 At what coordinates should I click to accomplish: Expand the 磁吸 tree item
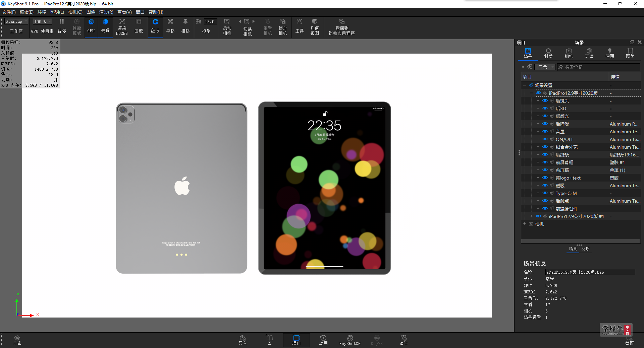point(538,186)
